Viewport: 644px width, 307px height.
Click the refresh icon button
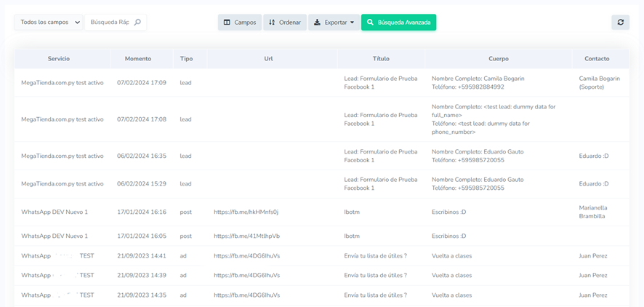coord(620,23)
